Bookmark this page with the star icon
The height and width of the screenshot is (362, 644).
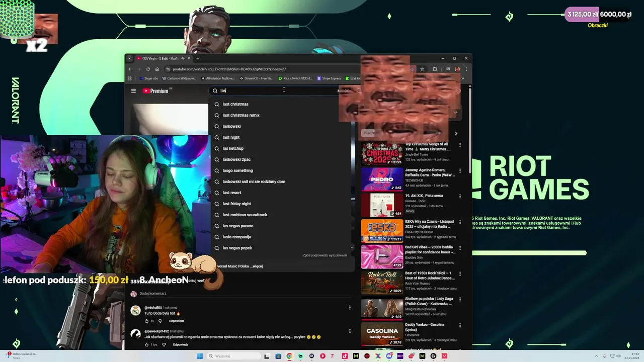tap(422, 69)
